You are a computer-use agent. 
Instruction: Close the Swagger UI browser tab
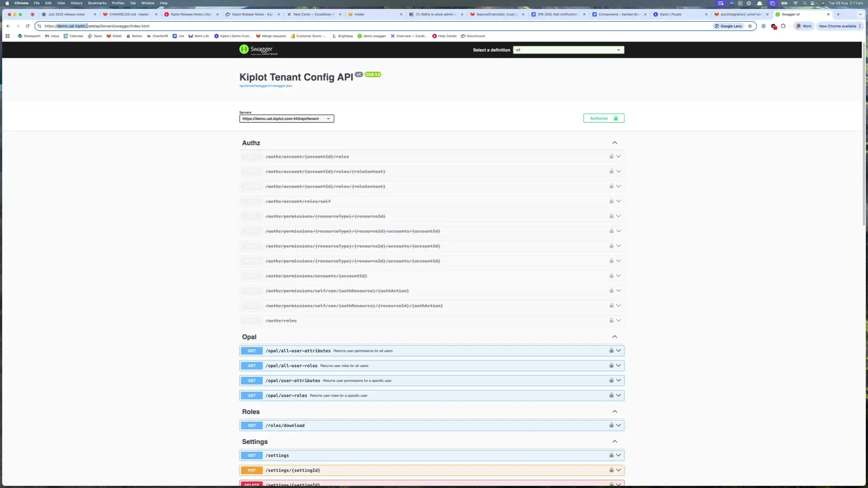coord(828,14)
